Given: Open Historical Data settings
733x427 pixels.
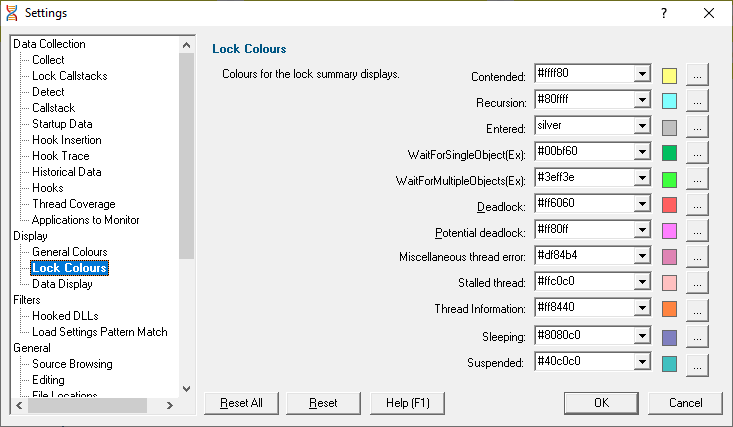Looking at the screenshot, I should (x=67, y=172).
